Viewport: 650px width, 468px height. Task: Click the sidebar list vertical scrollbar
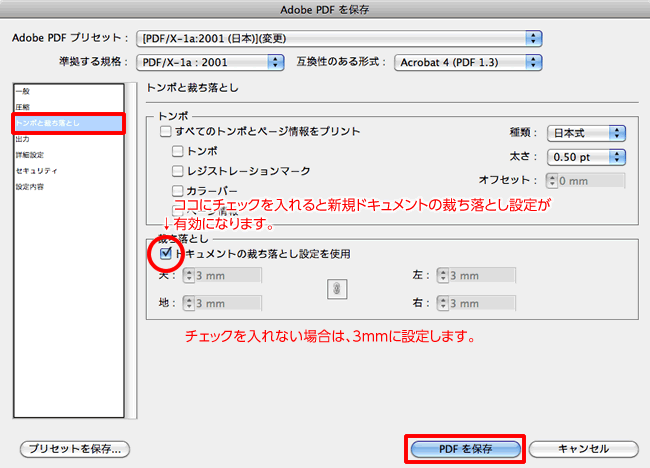[131, 251]
